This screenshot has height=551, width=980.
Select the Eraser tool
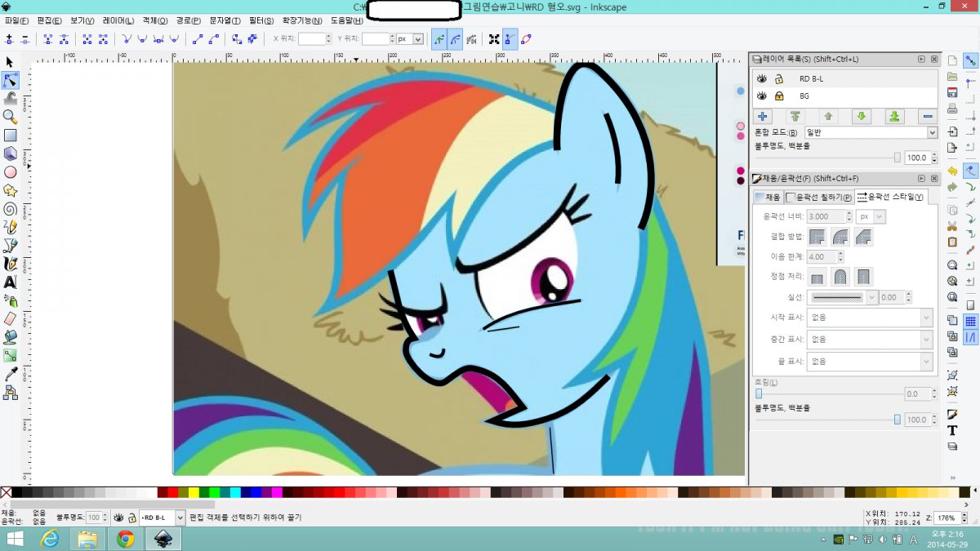10,318
